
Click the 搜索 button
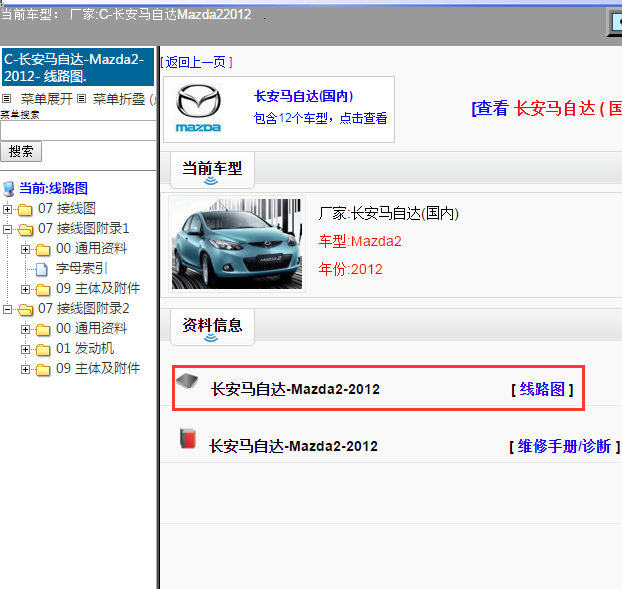[x=21, y=152]
